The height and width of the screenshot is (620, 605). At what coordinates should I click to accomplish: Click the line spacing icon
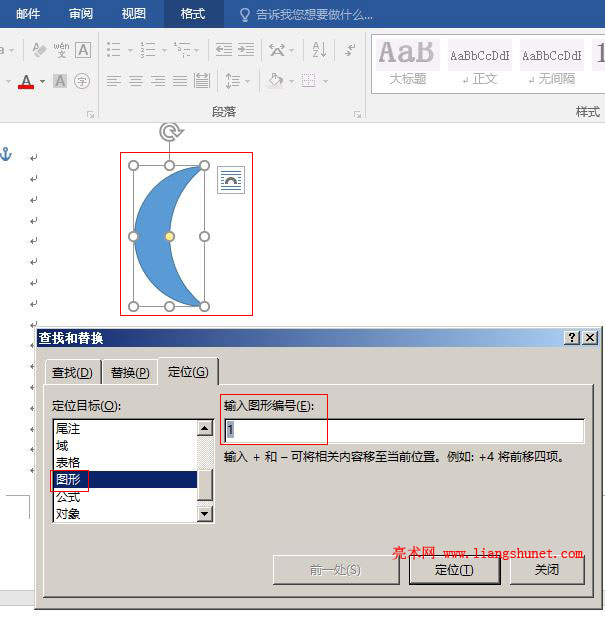(x=233, y=81)
